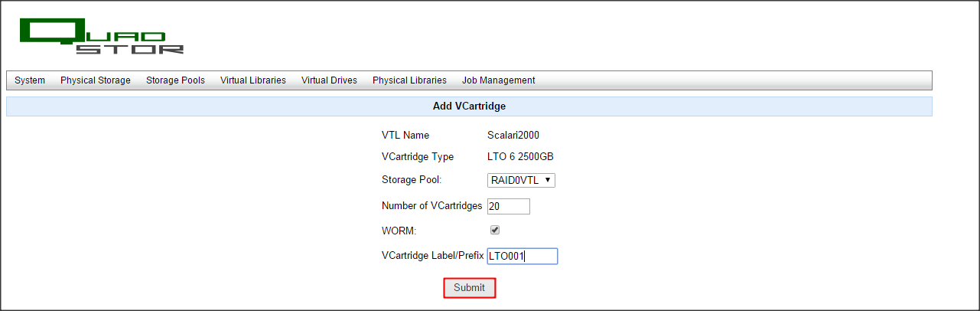Open the Physical Libraries menu
Viewport: 980px width, 311px height.
[x=409, y=80]
